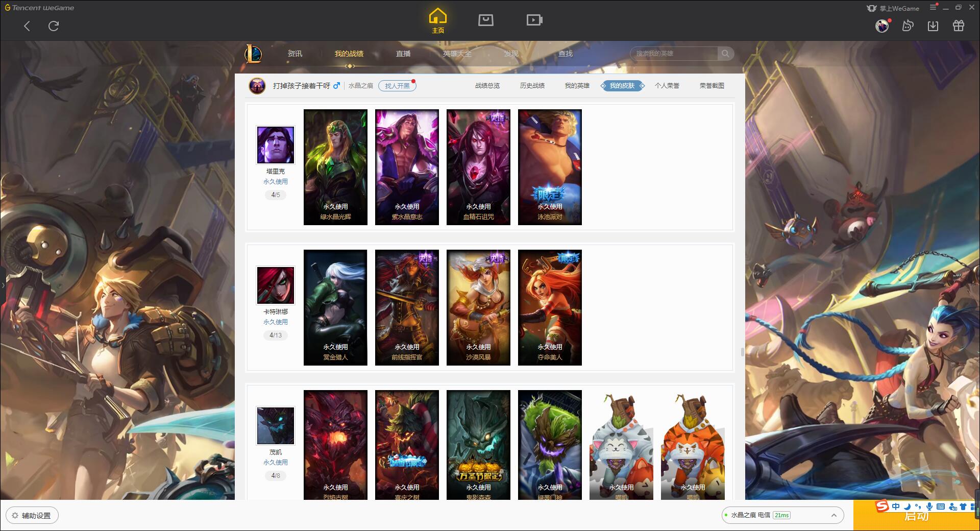Open the 夺命美人 skin card
The width and height of the screenshot is (980, 531).
click(x=550, y=307)
